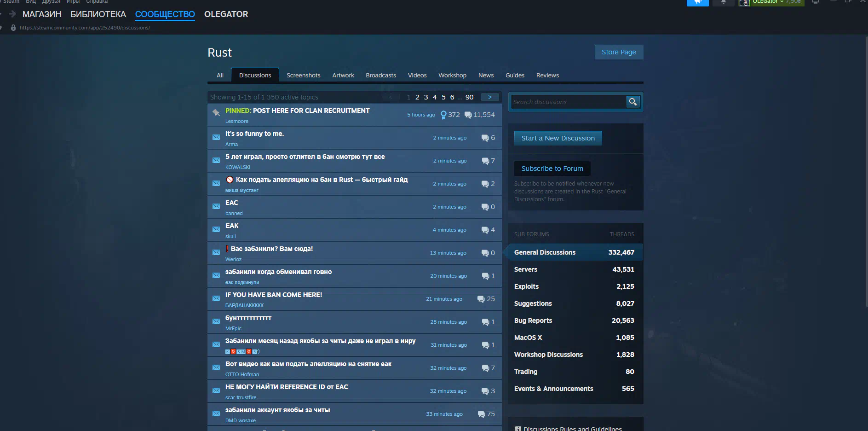Go to next page arrow of topics

pos(490,97)
